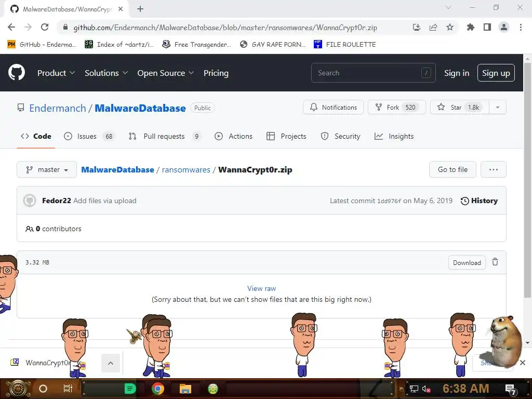The height and width of the screenshot is (399, 532).
Task: Open the commit History link
Action: click(479, 201)
